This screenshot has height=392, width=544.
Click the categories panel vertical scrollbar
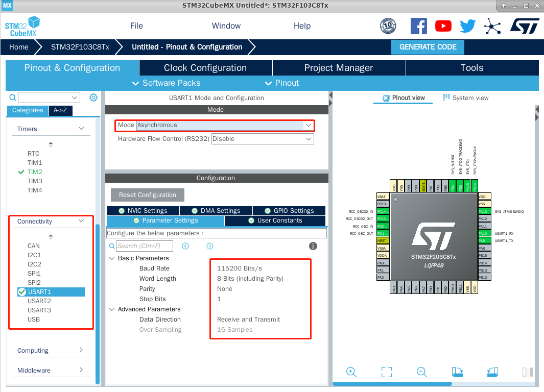[98, 304]
